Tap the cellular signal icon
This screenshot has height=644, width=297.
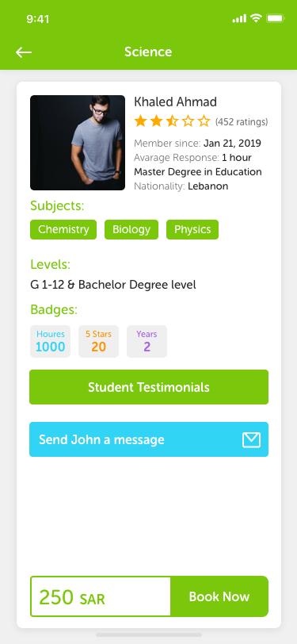click(239, 18)
